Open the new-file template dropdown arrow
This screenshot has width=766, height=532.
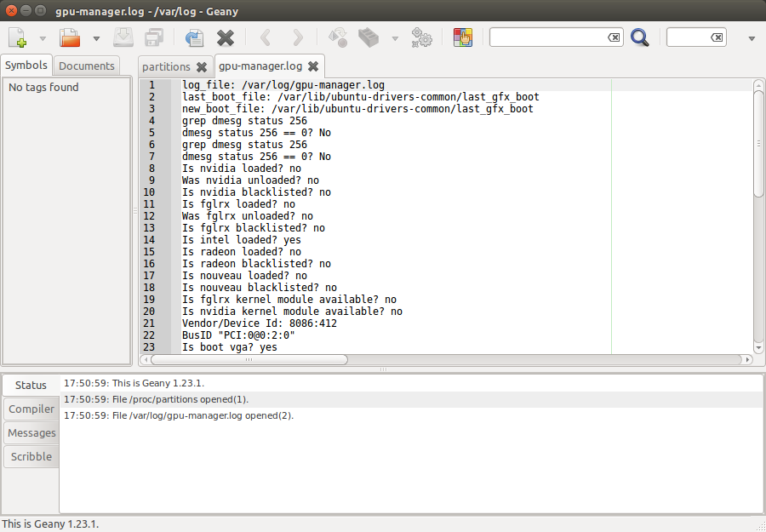(x=43, y=38)
